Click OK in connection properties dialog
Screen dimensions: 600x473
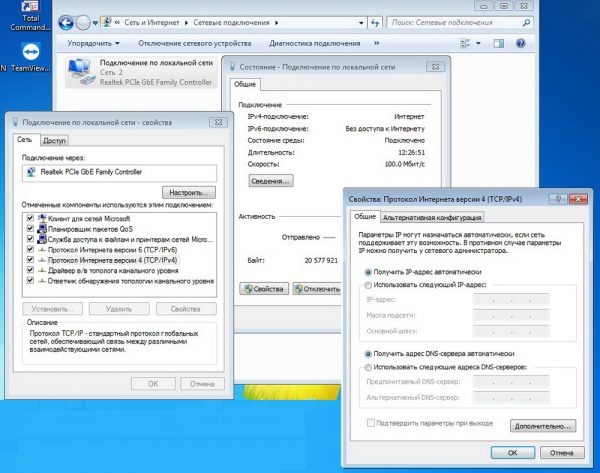[153, 383]
